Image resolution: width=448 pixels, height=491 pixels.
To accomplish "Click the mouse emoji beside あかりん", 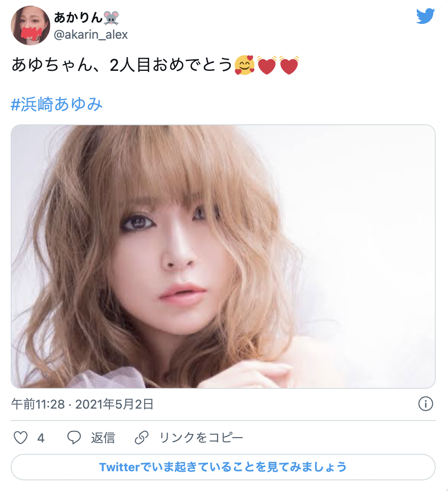I will pos(111,18).
